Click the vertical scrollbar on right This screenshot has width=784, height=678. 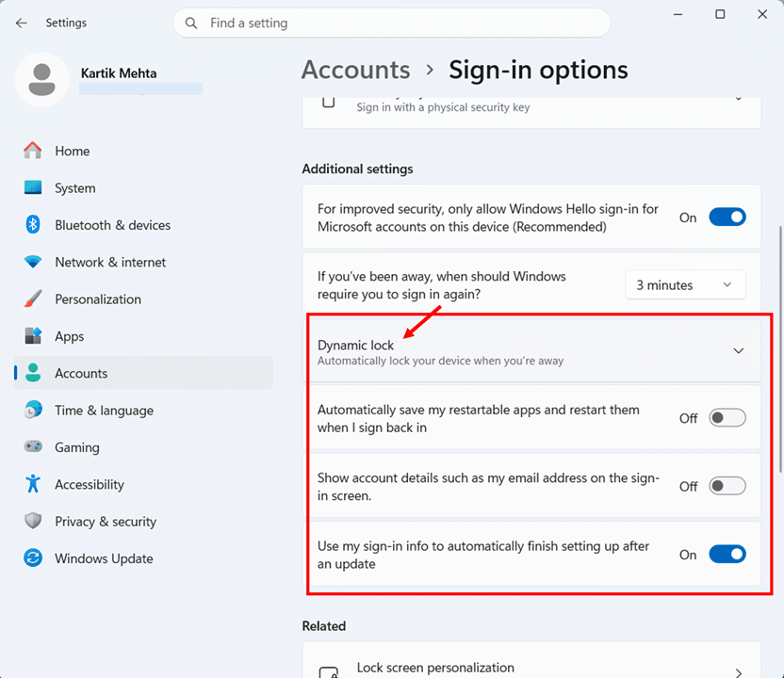[x=781, y=349]
